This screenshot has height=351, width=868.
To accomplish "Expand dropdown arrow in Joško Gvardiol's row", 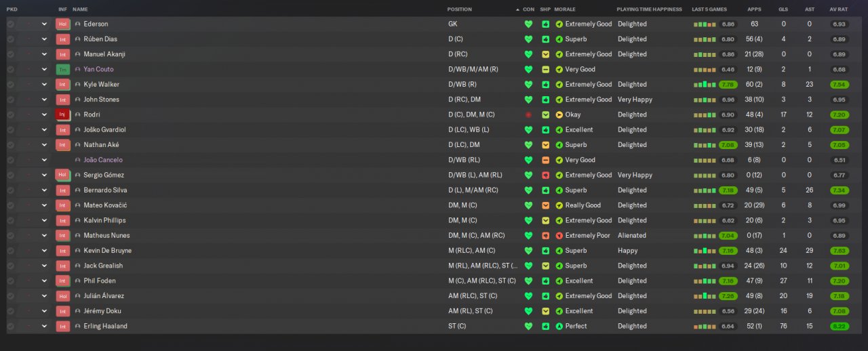I will (45, 129).
